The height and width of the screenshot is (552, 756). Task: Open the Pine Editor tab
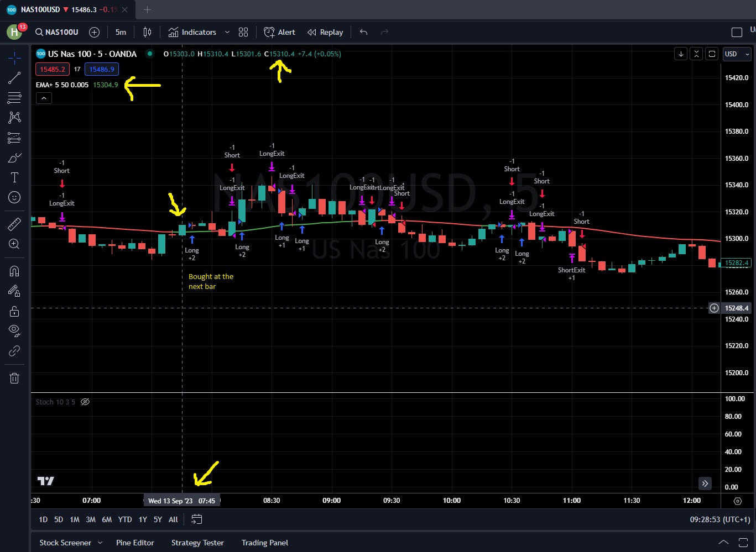[135, 543]
